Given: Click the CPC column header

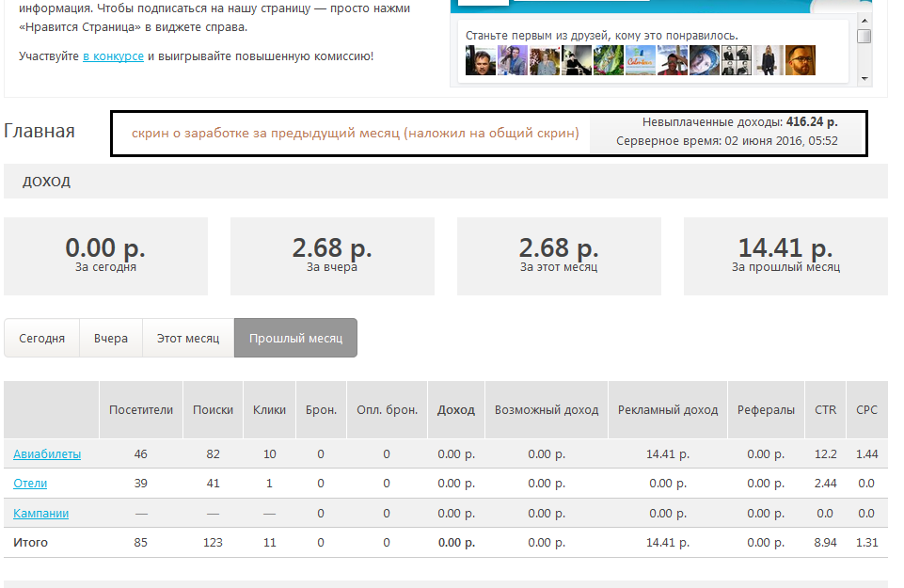Looking at the screenshot, I should click(x=866, y=410).
